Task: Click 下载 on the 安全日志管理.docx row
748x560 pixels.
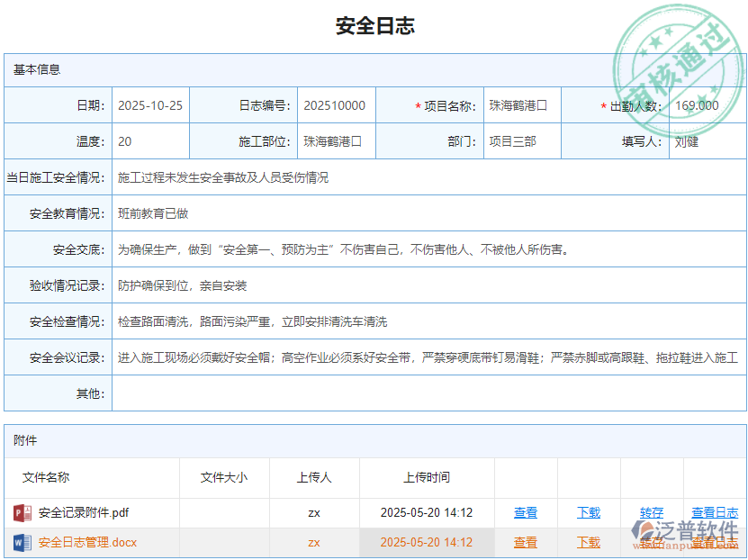Action: [588, 542]
